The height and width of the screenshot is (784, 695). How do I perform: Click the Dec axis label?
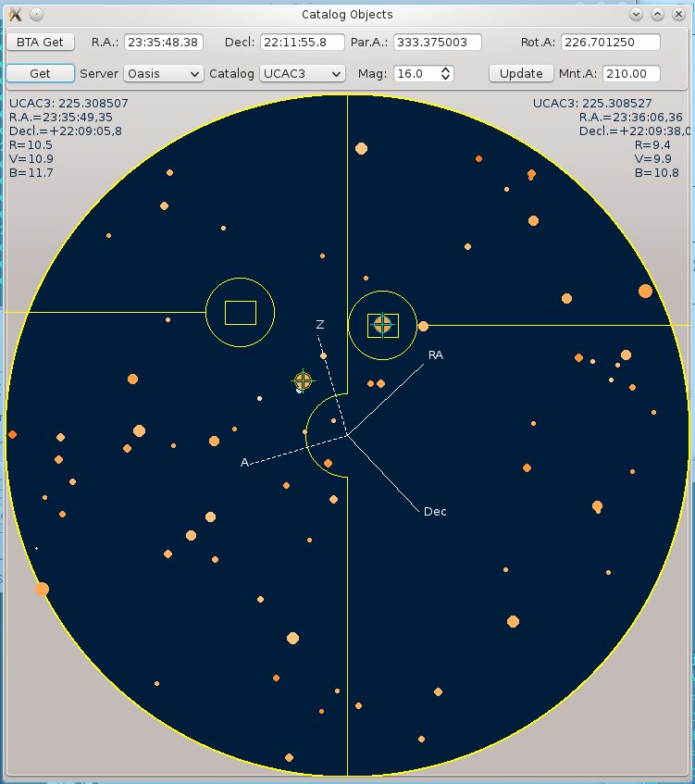(x=435, y=512)
